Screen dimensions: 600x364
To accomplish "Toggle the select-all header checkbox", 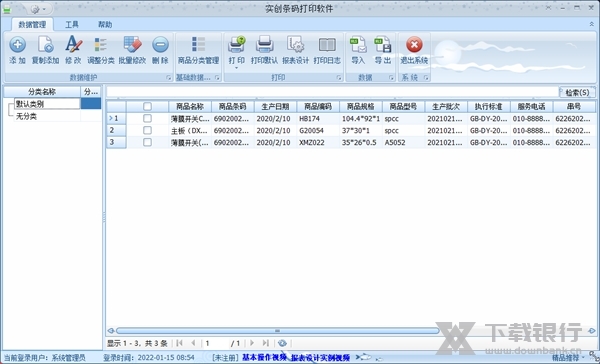I will coord(147,106).
